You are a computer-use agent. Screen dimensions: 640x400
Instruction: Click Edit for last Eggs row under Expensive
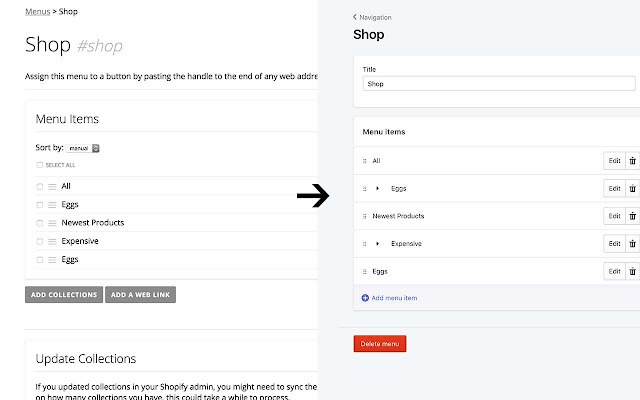point(614,271)
